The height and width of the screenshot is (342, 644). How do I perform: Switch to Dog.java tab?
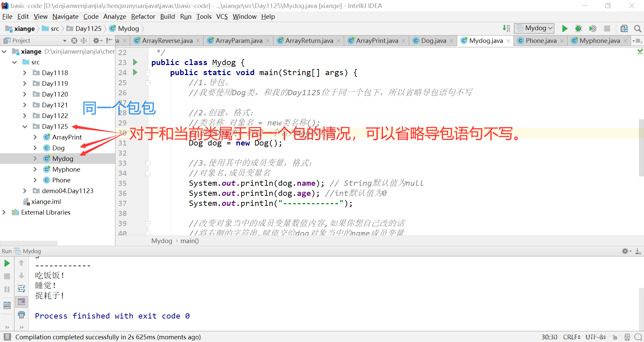pos(434,41)
